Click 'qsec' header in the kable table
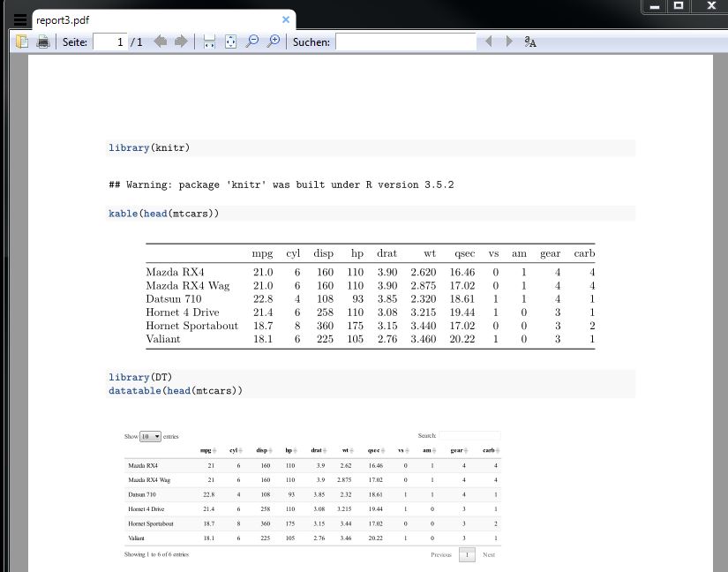The width and height of the screenshot is (728, 572). (x=464, y=253)
